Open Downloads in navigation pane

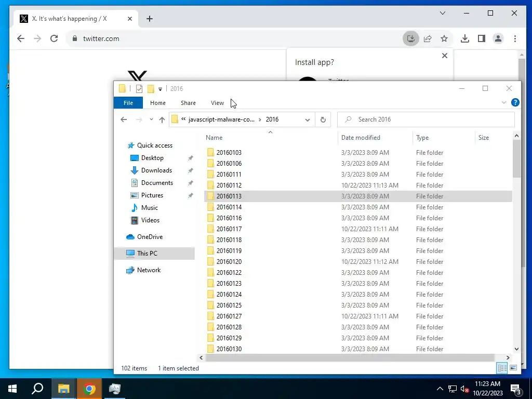tap(156, 170)
